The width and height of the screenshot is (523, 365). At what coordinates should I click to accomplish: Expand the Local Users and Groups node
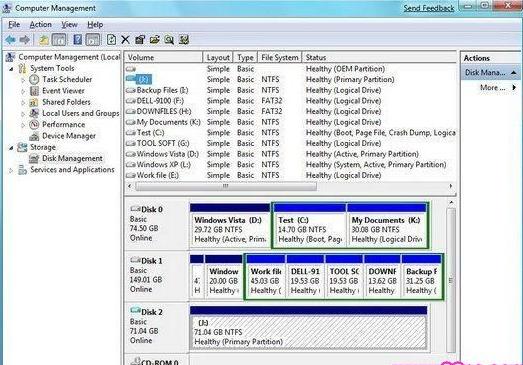click(x=23, y=114)
